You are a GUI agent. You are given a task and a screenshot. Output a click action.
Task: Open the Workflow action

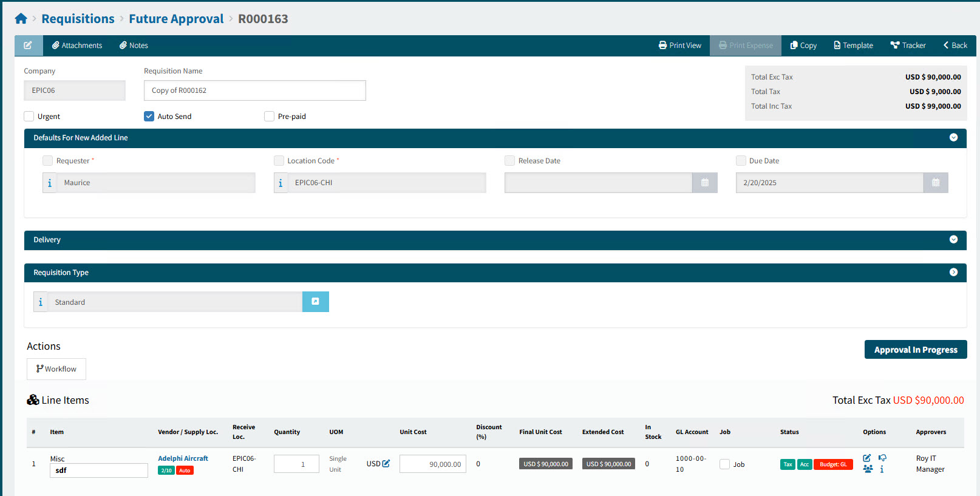(56, 369)
